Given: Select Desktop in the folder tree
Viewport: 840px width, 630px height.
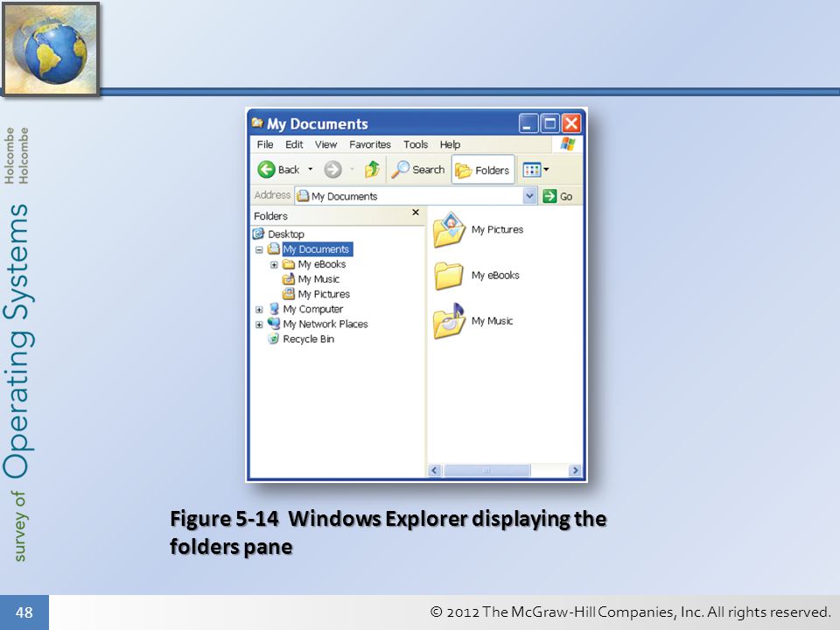Looking at the screenshot, I should click(285, 234).
